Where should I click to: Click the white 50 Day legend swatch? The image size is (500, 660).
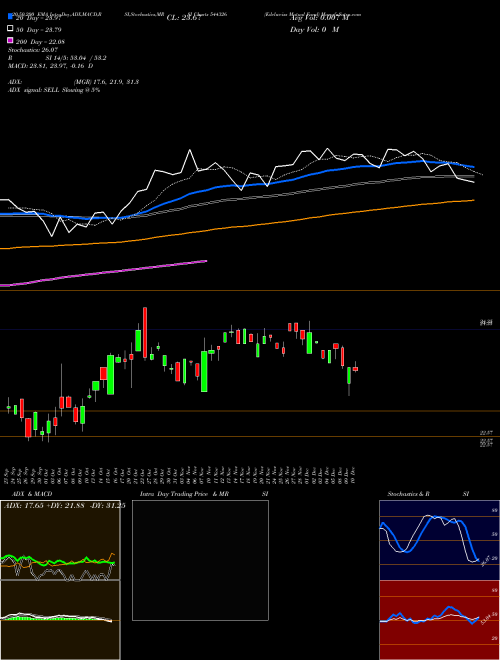pyautogui.click(x=10, y=29)
